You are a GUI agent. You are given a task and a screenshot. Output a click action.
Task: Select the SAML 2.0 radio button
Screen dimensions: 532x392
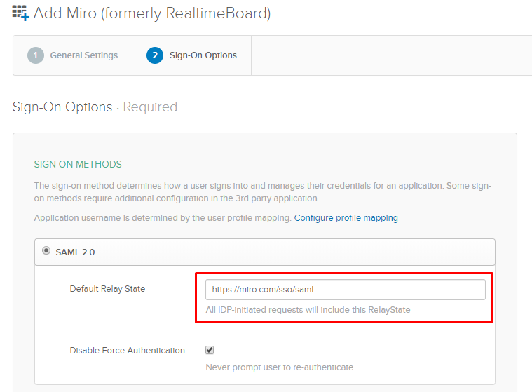click(46, 252)
